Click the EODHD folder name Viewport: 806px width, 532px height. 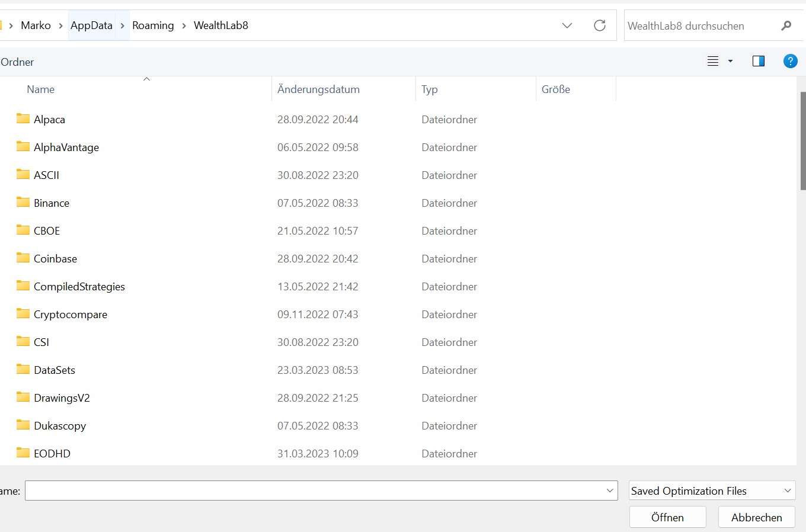pos(52,453)
